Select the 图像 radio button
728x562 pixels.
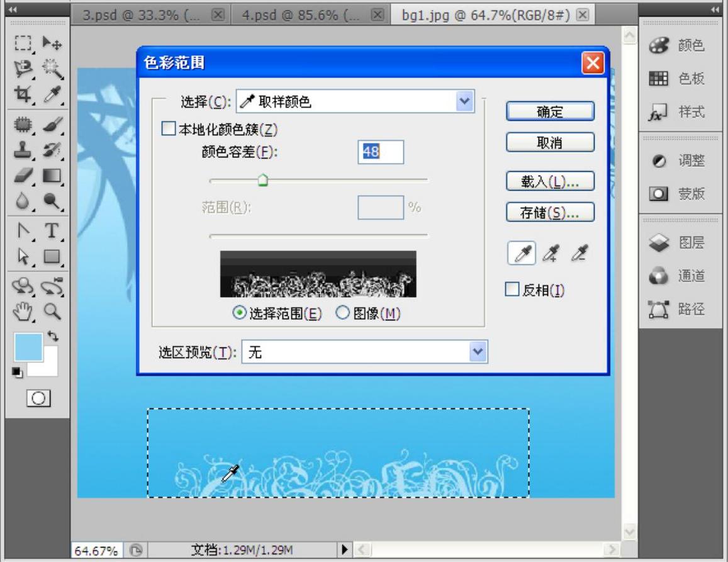pyautogui.click(x=342, y=313)
